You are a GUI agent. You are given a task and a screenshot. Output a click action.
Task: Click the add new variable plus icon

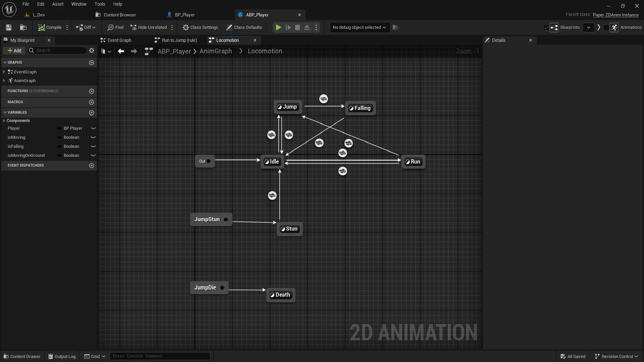(x=92, y=113)
